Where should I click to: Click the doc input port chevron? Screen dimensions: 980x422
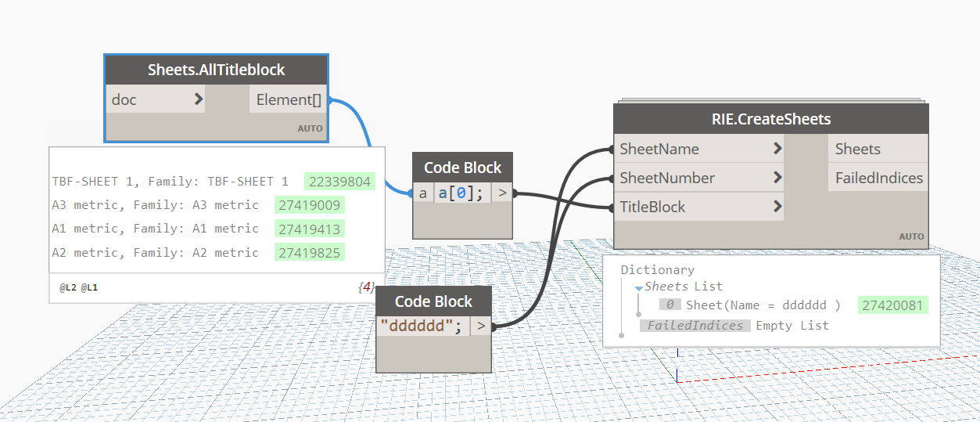[x=198, y=99]
